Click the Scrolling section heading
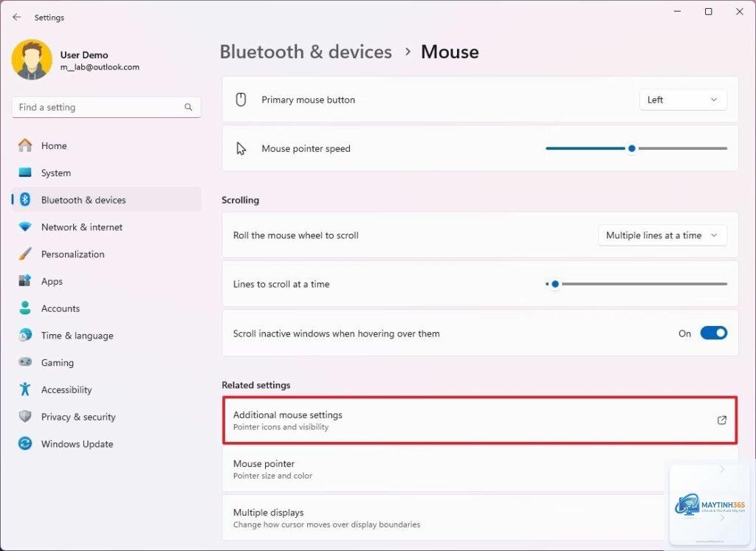The width and height of the screenshot is (756, 551). pos(240,200)
